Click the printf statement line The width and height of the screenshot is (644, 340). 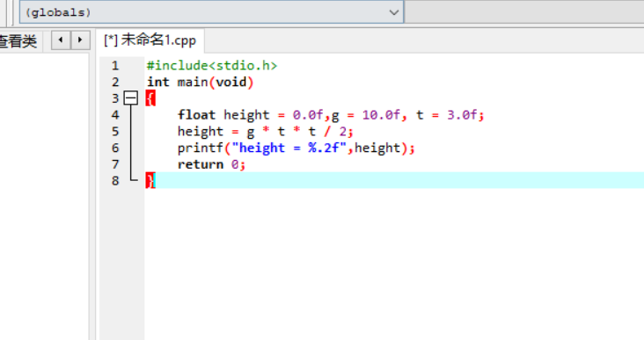(296, 148)
